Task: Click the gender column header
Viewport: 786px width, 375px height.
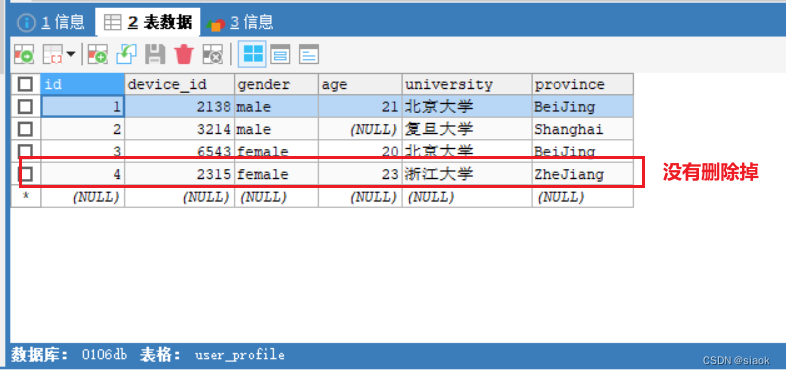Action: (276, 84)
